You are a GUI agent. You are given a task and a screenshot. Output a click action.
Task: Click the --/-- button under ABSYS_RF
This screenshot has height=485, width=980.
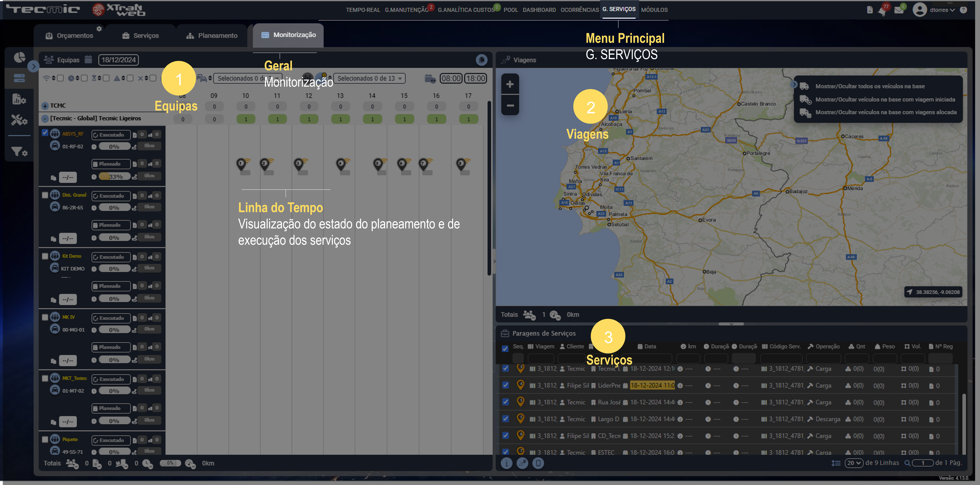click(68, 177)
